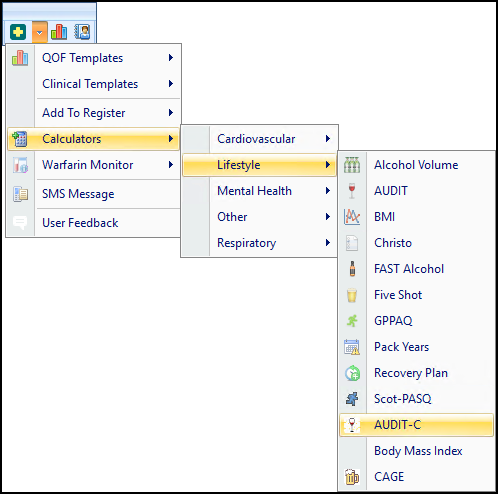Click the BMI graph icon
The image size is (498, 494).
[x=352, y=217]
